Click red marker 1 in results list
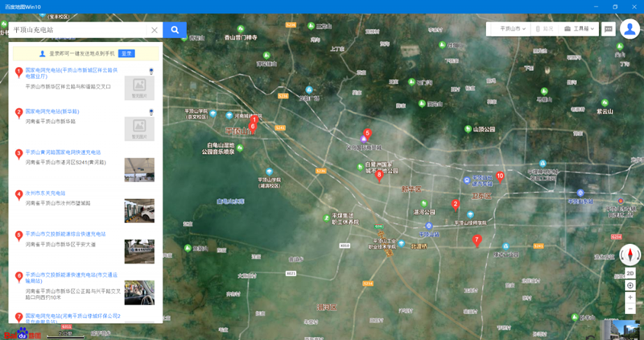Image resolution: width=644 pixels, height=340 pixels. pyautogui.click(x=19, y=73)
